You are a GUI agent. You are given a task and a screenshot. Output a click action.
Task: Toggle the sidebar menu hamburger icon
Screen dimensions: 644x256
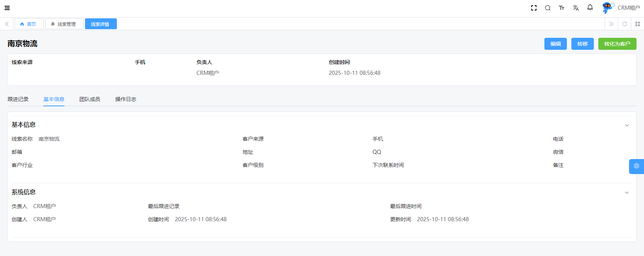[7, 8]
